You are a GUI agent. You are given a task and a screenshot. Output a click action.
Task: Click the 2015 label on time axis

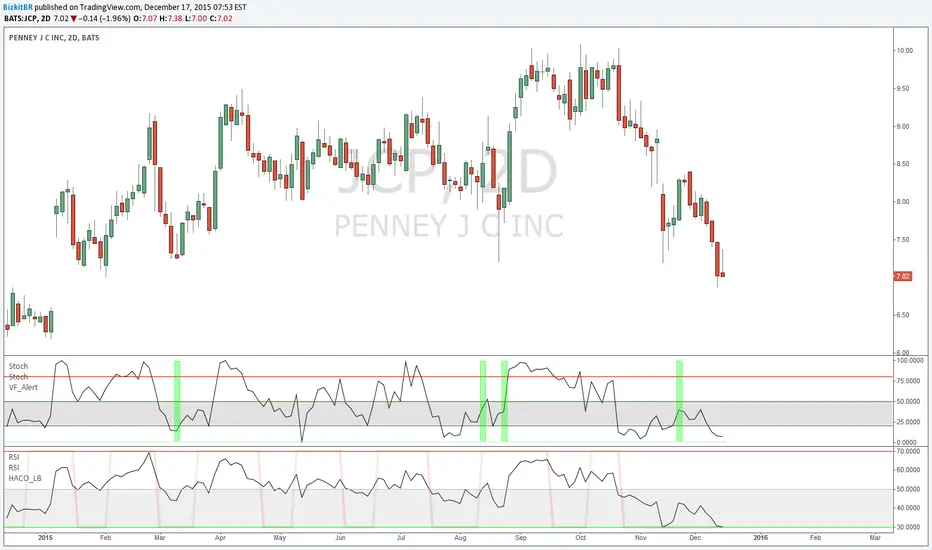coord(45,538)
